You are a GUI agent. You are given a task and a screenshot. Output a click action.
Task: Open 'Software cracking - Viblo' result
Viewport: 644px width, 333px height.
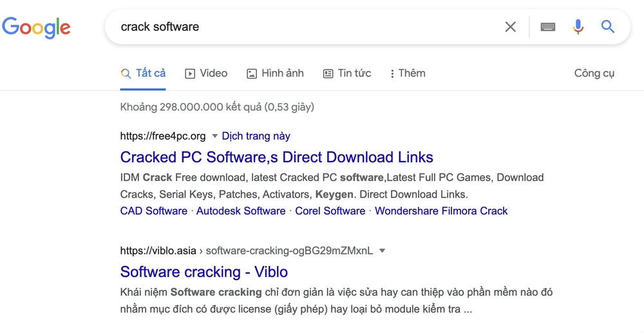click(204, 272)
